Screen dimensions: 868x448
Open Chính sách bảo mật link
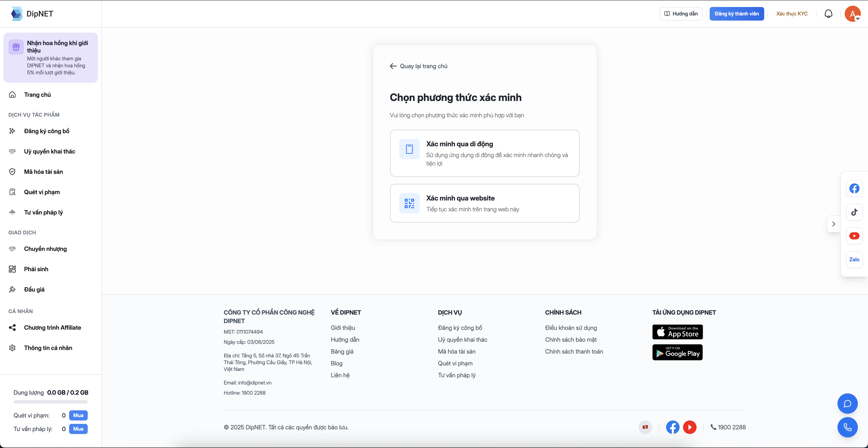coord(571,340)
